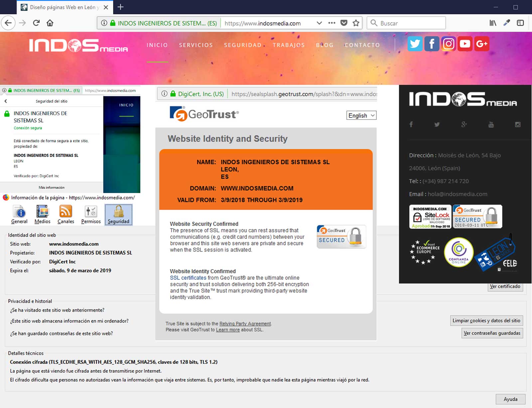Click the DigiCert, Inc. (US) identity label
Viewport: 532px width, 408px height.
click(x=201, y=94)
